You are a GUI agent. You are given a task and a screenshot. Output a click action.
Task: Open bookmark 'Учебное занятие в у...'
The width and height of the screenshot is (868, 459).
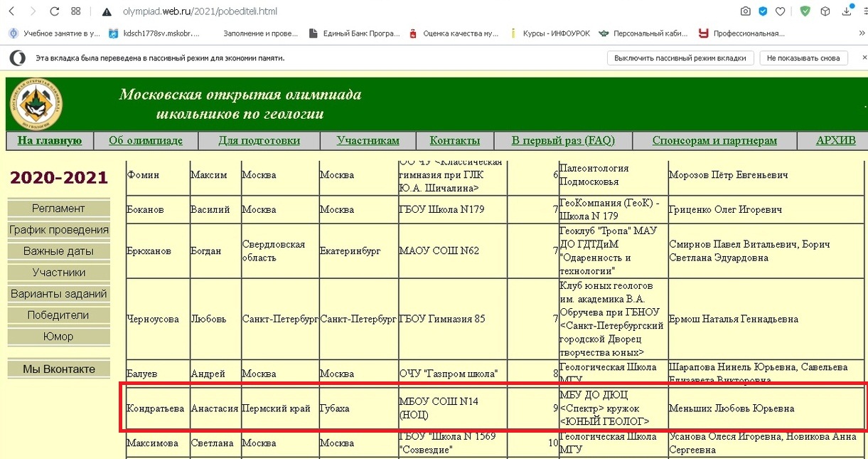[54, 33]
